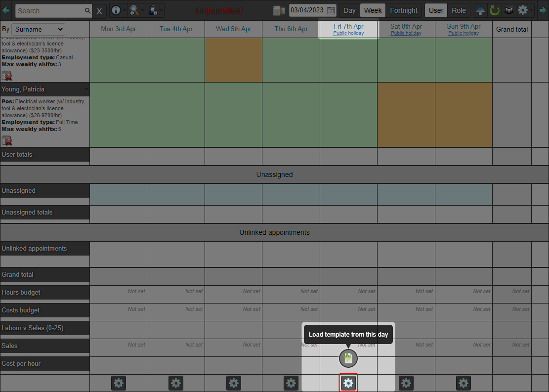Select the Fortnight view
Image resolution: width=549 pixels, height=392 pixels.
403,10
